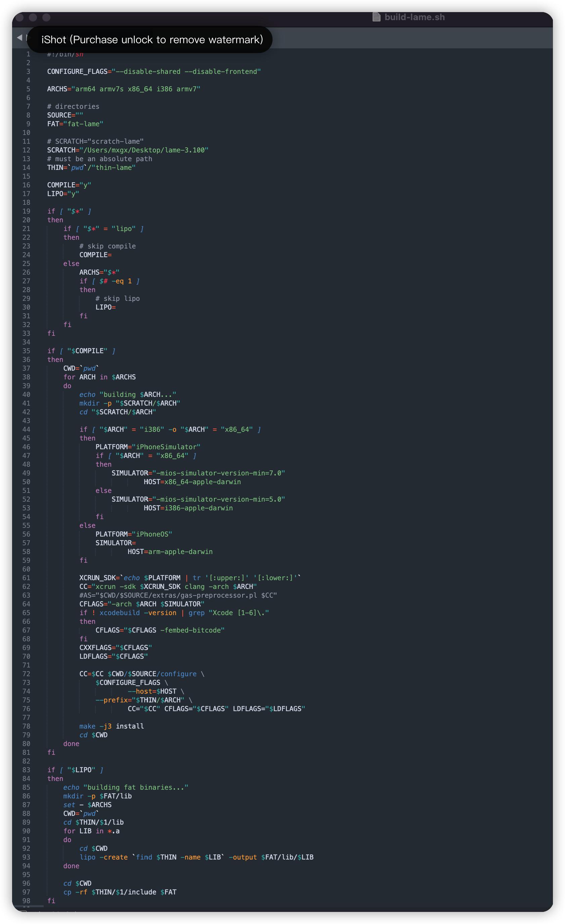565x924 pixels.
Task: Click the "# must be an absolute path" comment
Action: coord(99,159)
